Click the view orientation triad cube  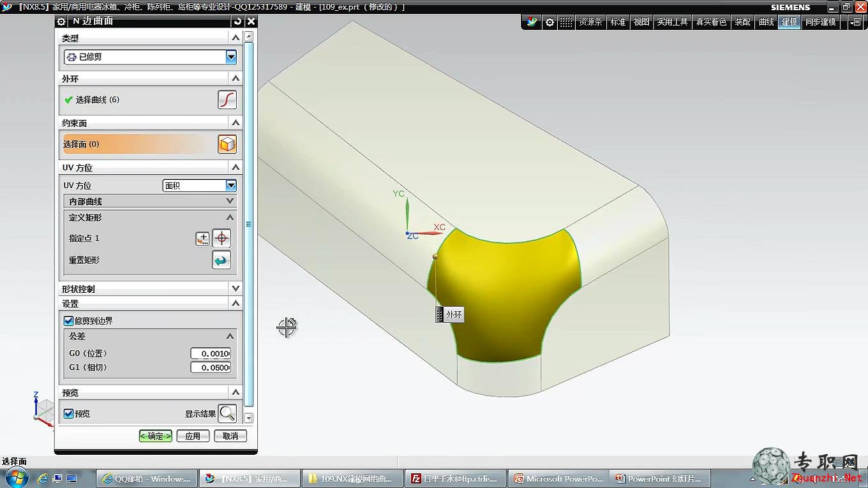(44, 409)
